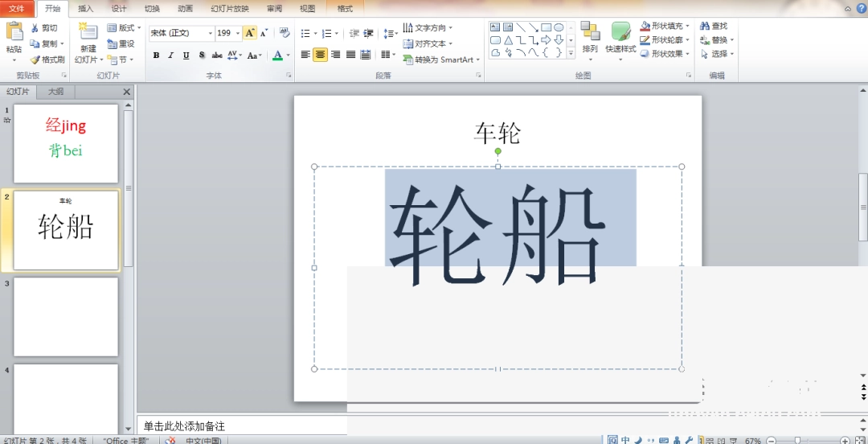
Task: Click the Format Painter (格式刷) button
Action: click(47, 60)
